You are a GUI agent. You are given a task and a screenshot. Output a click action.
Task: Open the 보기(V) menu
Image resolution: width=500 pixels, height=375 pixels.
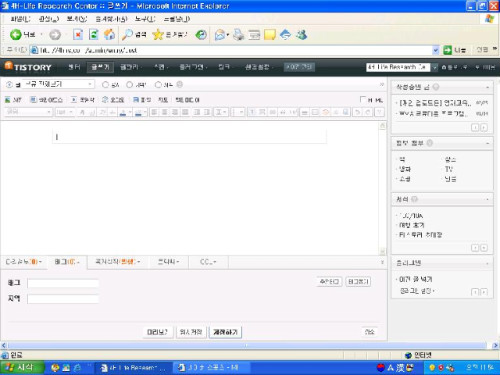(77, 19)
